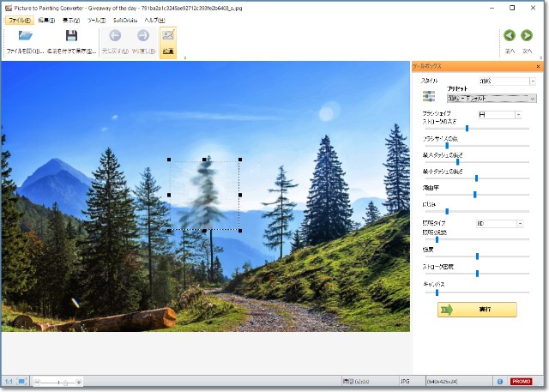The height and width of the screenshot is (392, 549).
Task: Open the brush shape dropdown
Action: 518,114
